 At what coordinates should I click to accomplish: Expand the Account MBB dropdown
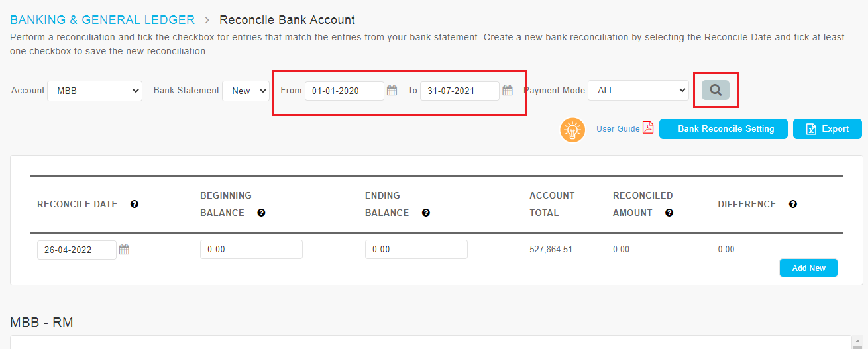[x=95, y=91]
